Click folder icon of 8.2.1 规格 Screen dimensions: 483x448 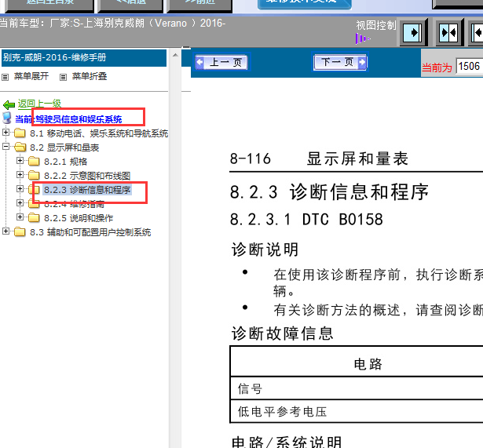pyautogui.click(x=34, y=161)
